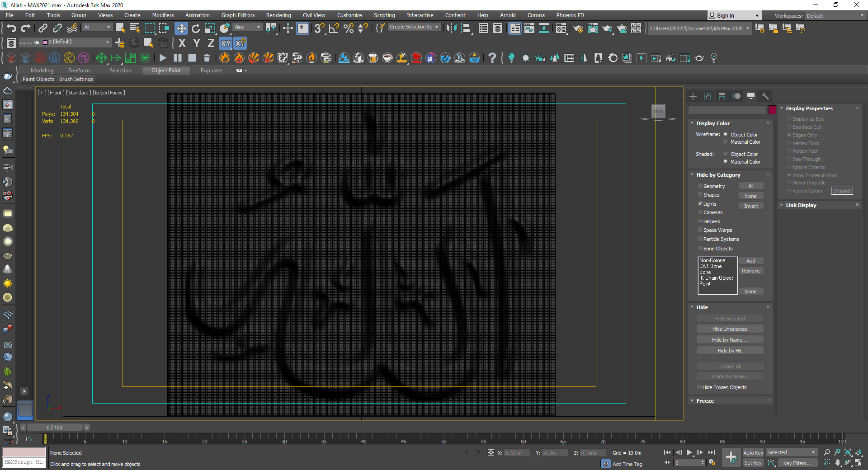Open the Create panel plus icon
The width and height of the screenshot is (868, 470).
point(693,96)
